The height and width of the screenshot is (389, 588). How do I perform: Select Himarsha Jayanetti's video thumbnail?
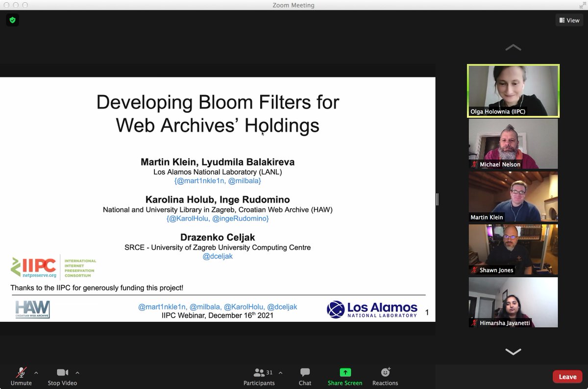click(x=513, y=302)
